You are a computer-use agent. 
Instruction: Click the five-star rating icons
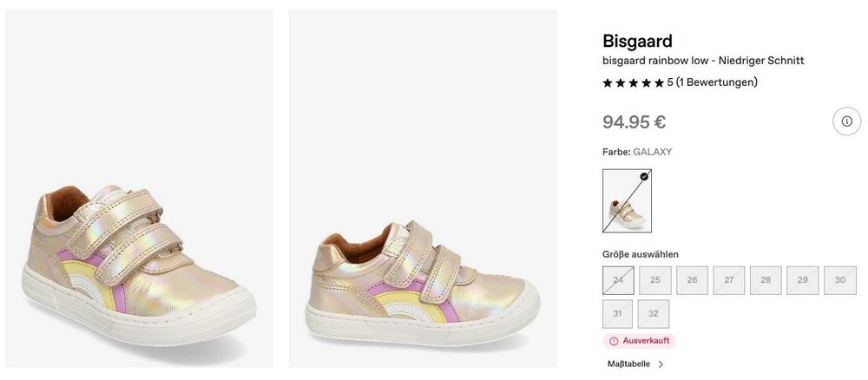[633, 82]
